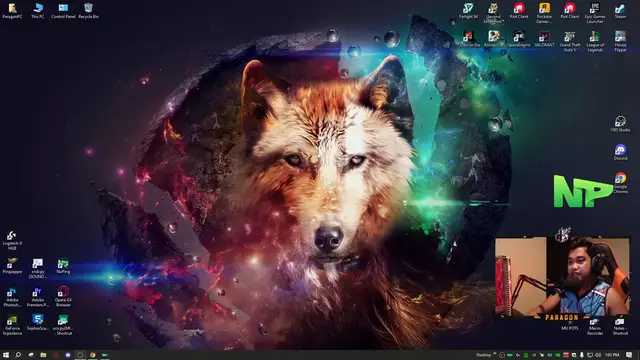
Task: Launch the Epic Games Launcher
Action: click(x=595, y=13)
